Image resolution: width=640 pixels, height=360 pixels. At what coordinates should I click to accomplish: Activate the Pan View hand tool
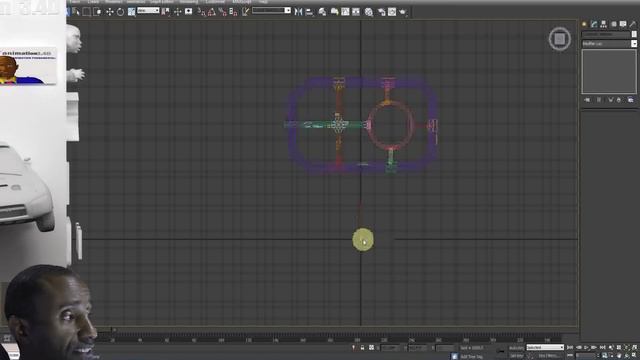click(619, 356)
